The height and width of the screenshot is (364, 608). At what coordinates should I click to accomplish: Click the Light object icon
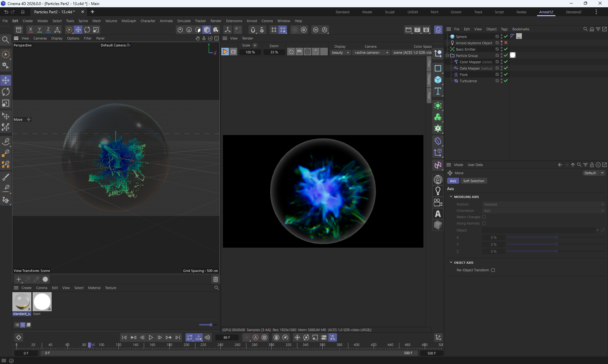coord(438,191)
